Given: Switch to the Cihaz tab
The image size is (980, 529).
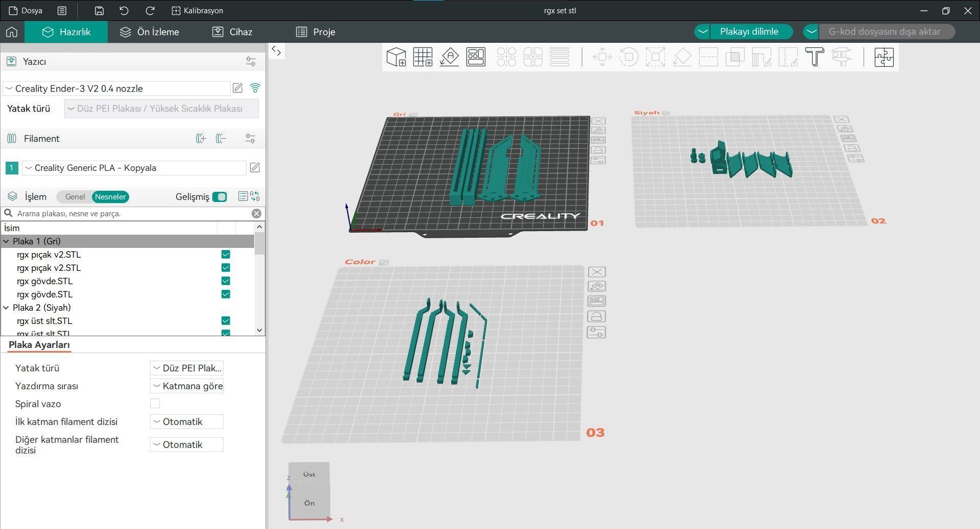Looking at the screenshot, I should coord(232,32).
